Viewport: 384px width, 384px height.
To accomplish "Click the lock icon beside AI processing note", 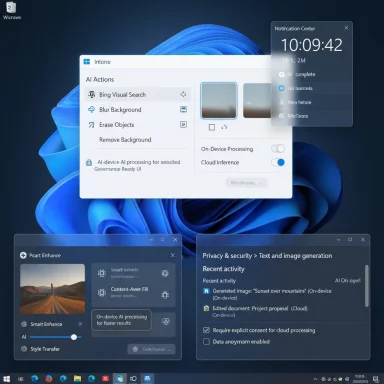I will (89, 162).
